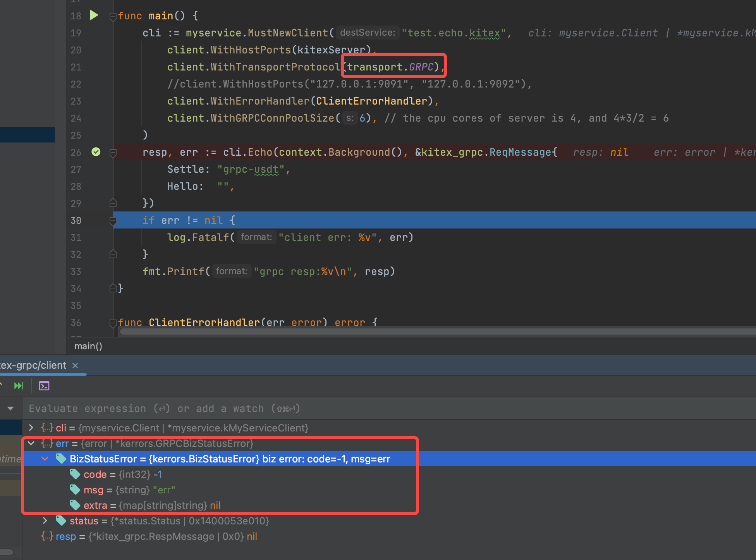Click the tag icon beside BizStatusError

click(x=61, y=459)
